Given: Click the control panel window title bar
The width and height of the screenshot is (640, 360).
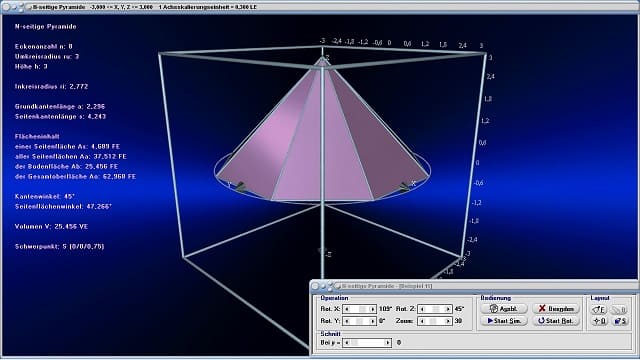Looking at the screenshot, I should click(x=475, y=286).
